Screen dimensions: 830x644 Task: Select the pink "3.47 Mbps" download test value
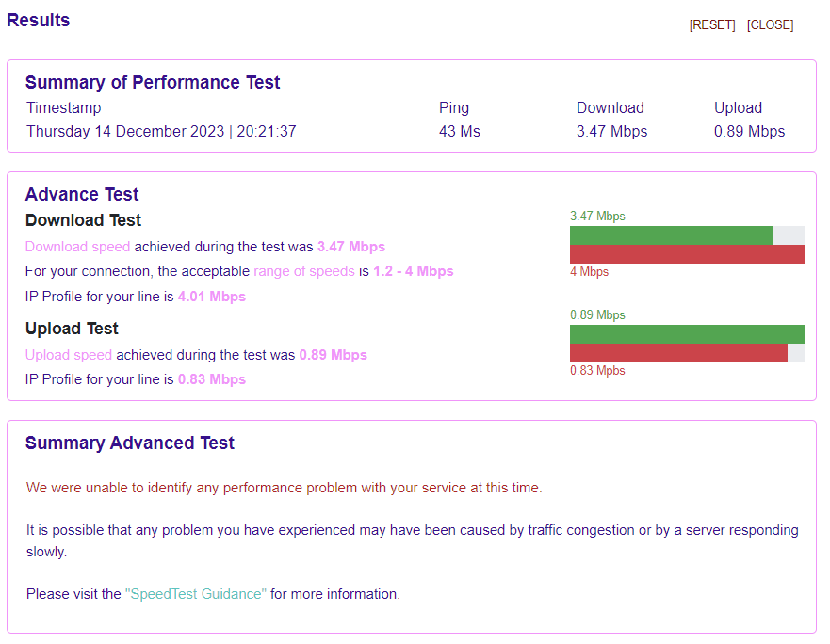[x=351, y=247]
